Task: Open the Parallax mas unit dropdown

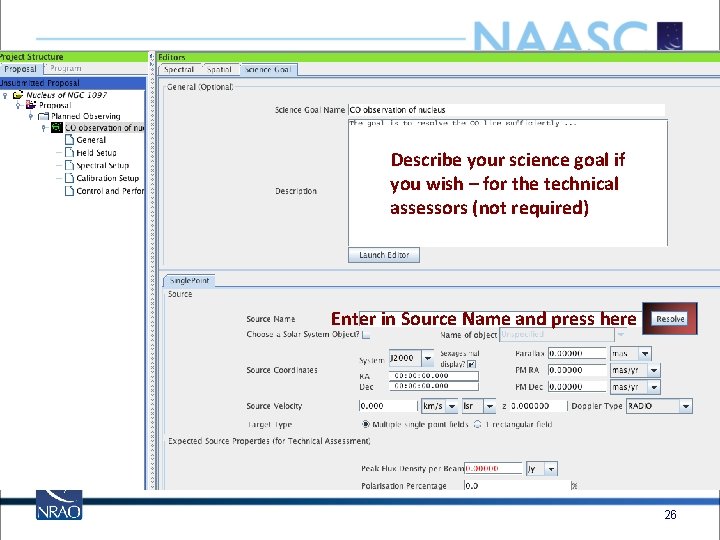Action: [645, 354]
